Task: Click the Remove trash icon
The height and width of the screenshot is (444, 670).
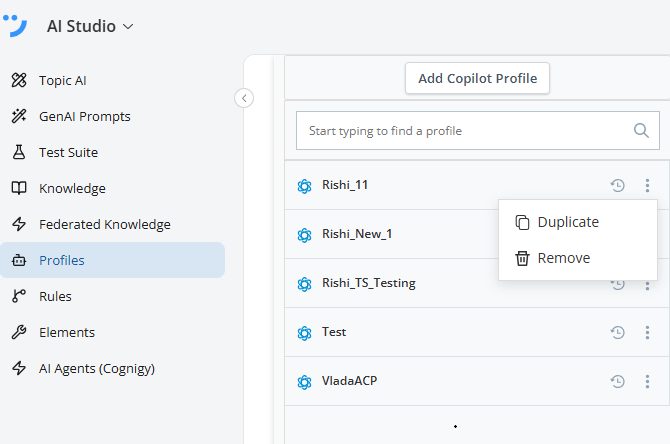Action: [522, 258]
